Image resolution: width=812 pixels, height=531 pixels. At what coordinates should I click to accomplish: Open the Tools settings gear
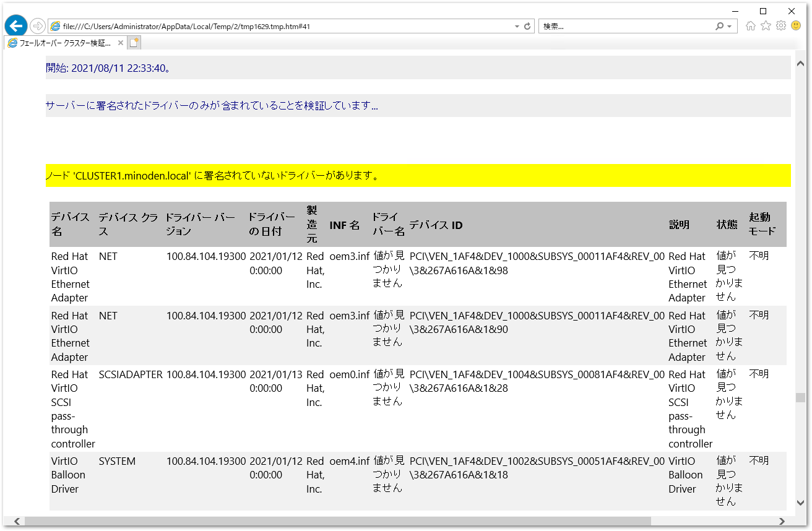click(780, 25)
